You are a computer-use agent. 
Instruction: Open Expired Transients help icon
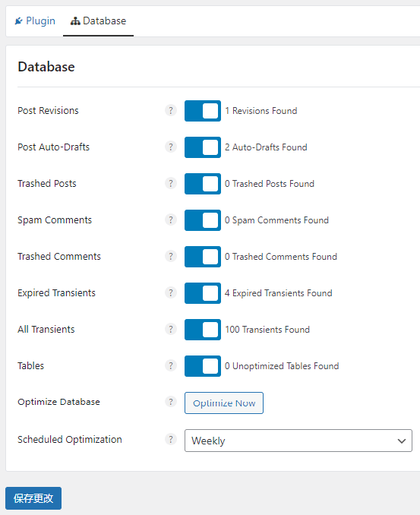(171, 292)
